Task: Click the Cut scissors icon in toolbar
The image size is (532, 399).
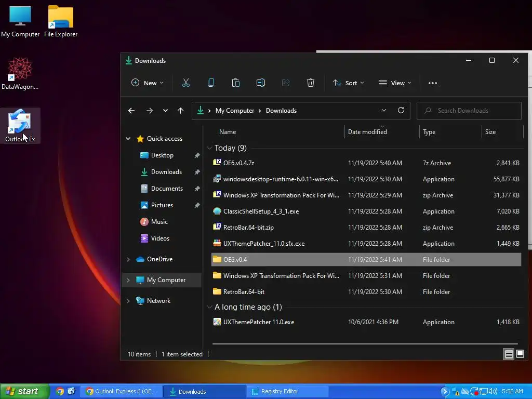Action: [186, 83]
